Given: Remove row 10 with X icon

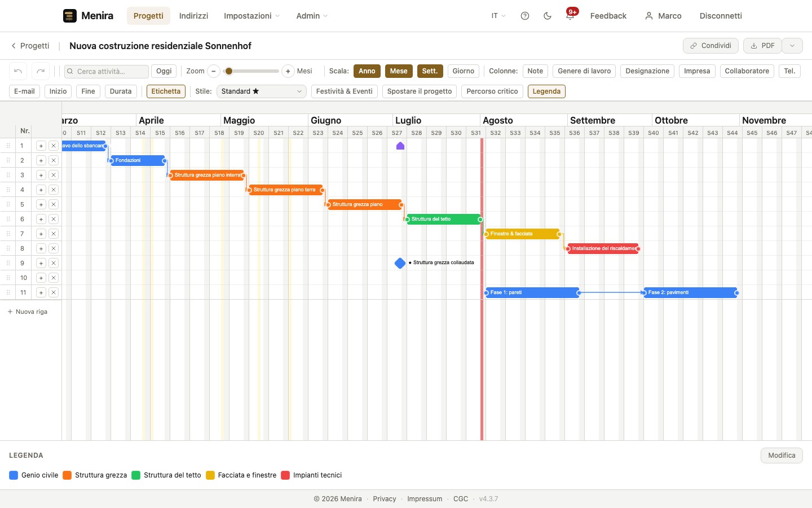Looking at the screenshot, I should (54, 278).
